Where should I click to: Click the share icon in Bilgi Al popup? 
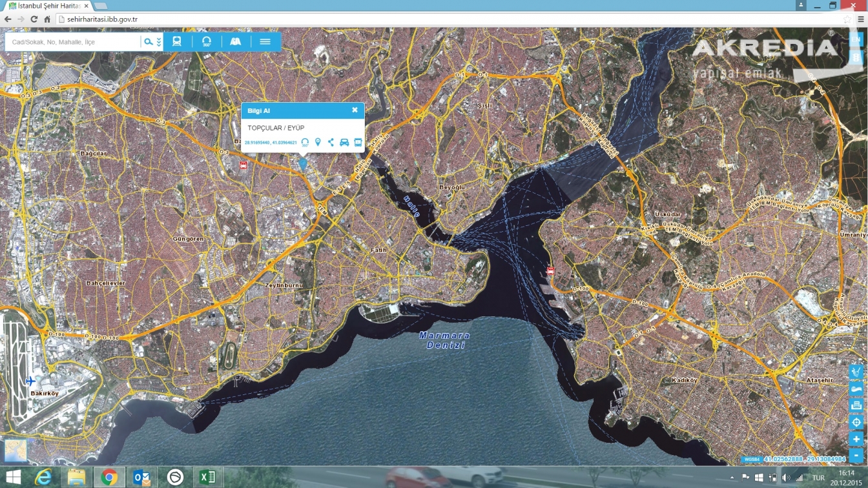(331, 143)
